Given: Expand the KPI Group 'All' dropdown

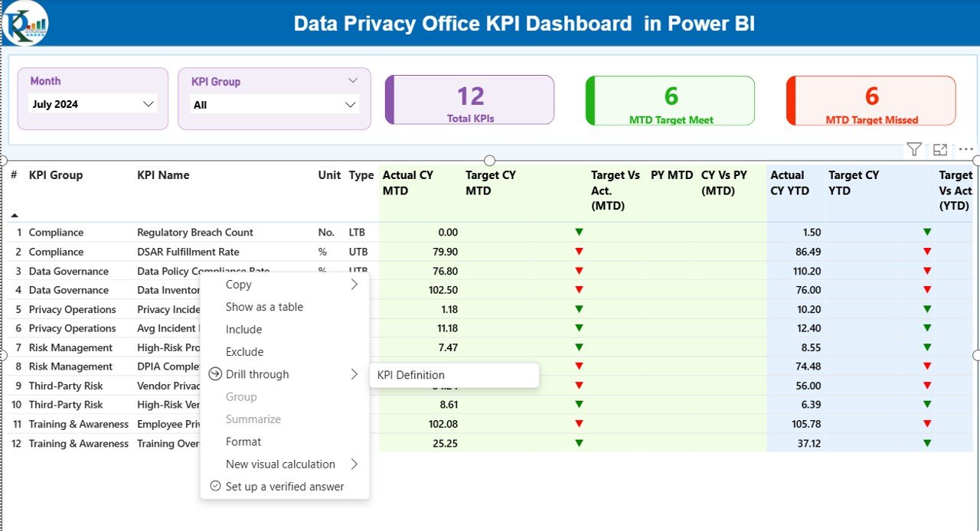Looking at the screenshot, I should click(350, 104).
